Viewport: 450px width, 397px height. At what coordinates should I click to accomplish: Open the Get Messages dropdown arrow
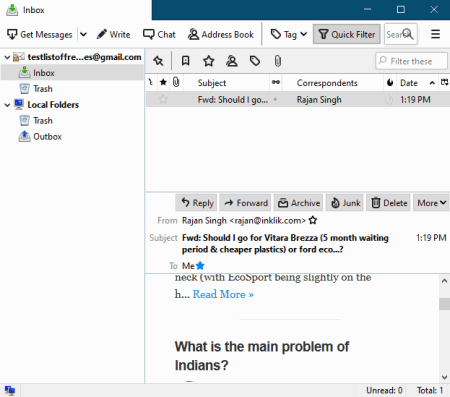(x=83, y=34)
